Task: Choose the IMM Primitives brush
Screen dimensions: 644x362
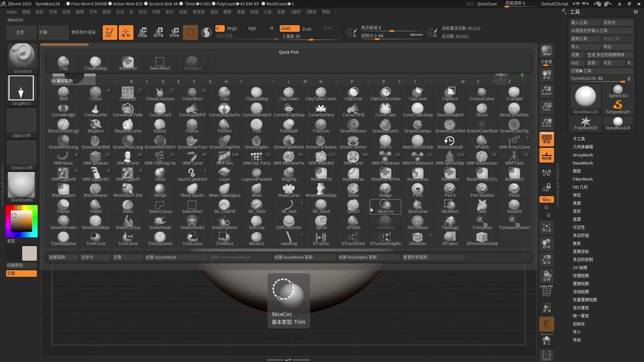Action: click(x=385, y=158)
